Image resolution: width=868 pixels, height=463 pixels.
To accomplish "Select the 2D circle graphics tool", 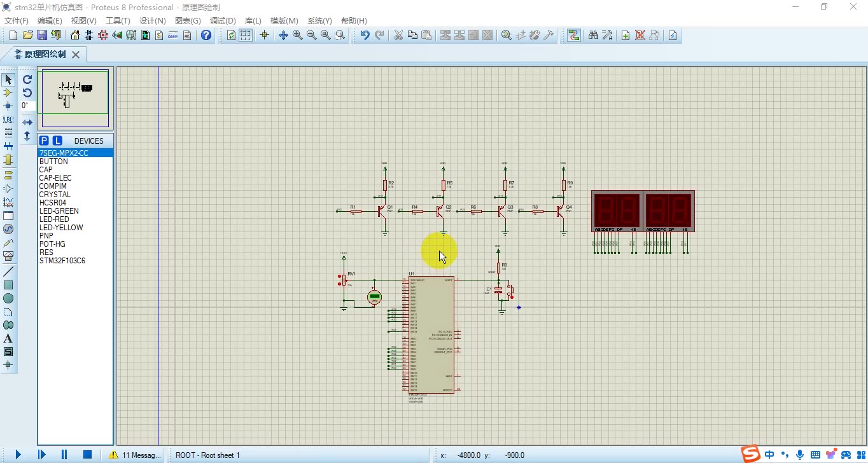I will click(8, 298).
